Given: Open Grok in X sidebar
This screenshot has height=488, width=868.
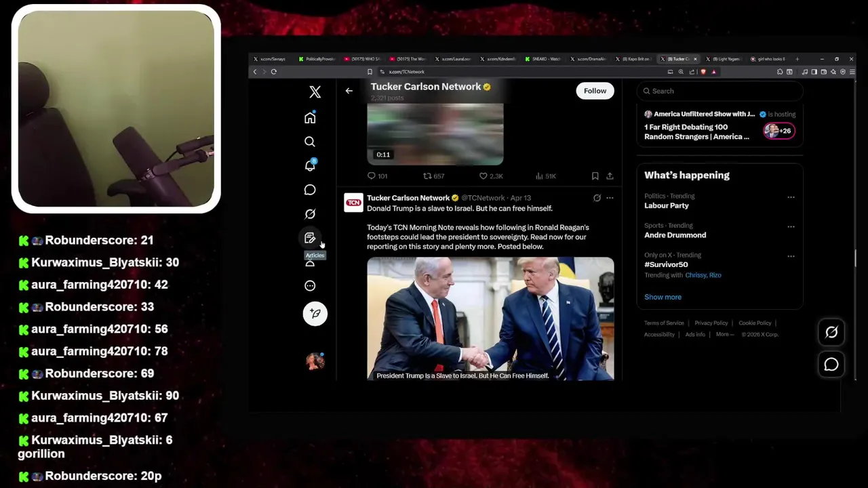Looking at the screenshot, I should point(310,213).
